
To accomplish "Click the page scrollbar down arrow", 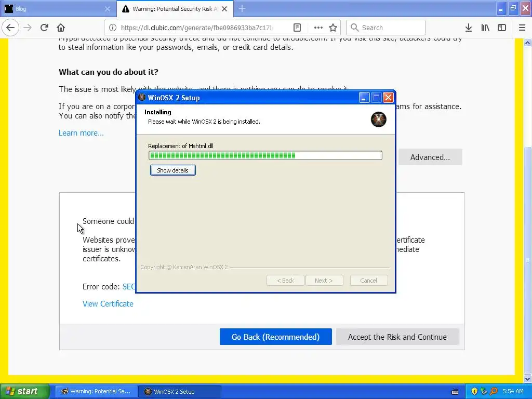I will (527, 379).
